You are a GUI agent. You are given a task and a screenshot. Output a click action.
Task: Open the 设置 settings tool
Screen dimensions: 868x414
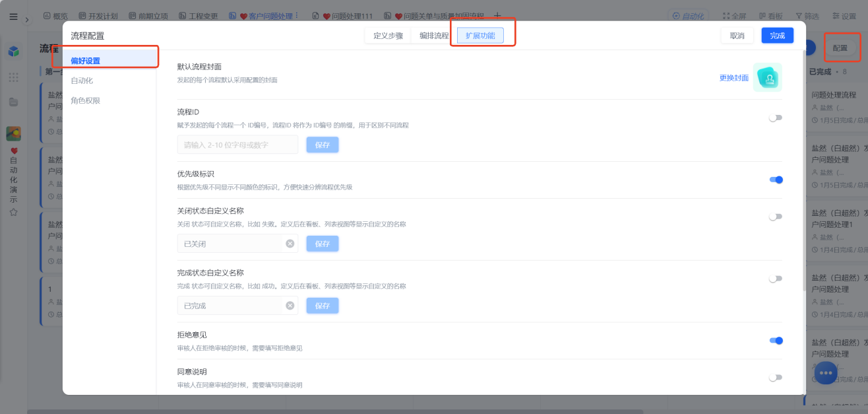(844, 16)
